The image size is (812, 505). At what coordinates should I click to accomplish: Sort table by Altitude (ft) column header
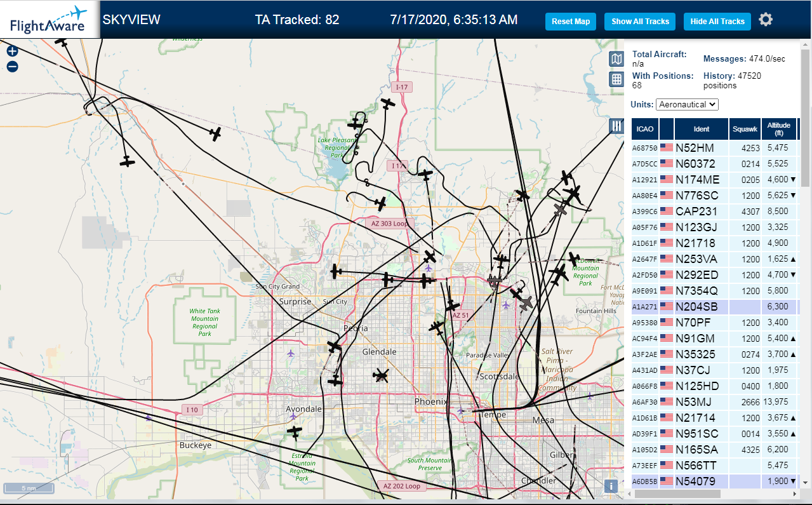click(x=778, y=129)
